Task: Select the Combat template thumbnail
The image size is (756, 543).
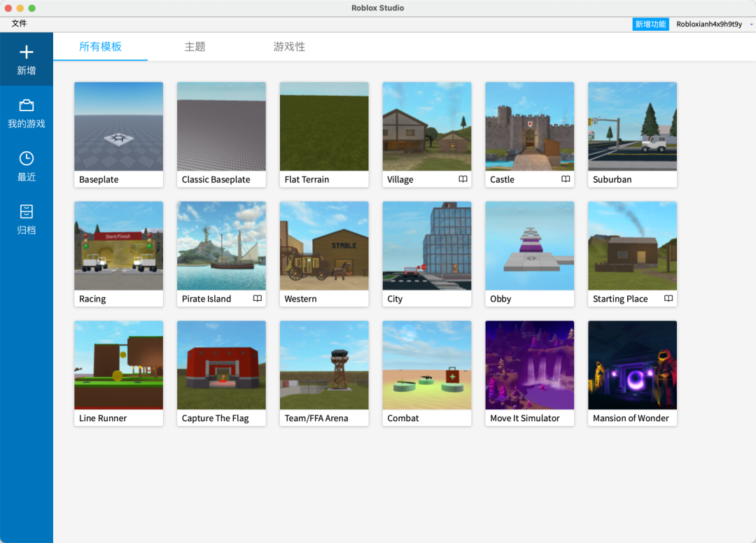Action: (x=427, y=365)
